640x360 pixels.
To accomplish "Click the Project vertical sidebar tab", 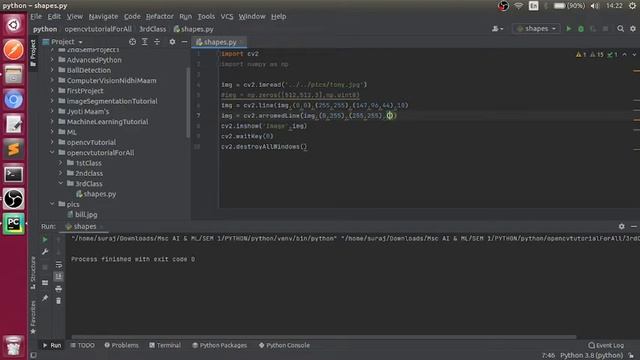I will point(33,53).
